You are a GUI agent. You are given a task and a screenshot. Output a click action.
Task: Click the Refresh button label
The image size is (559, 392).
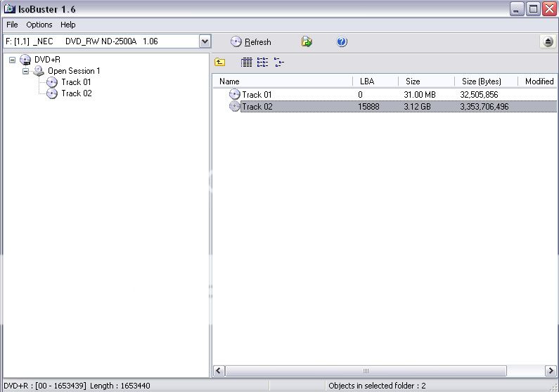[x=258, y=42]
